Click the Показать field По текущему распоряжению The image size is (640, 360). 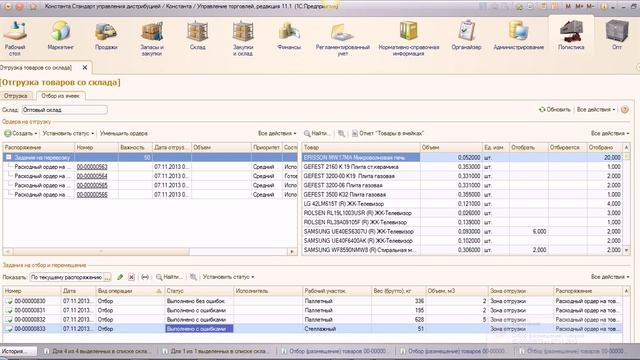point(66,278)
